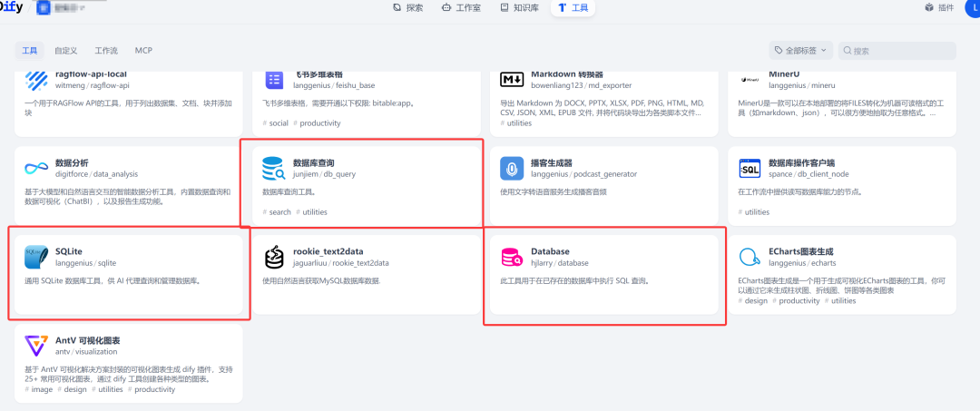
Task: Click the bowenliang123/md_exporter author text
Action: click(582, 85)
